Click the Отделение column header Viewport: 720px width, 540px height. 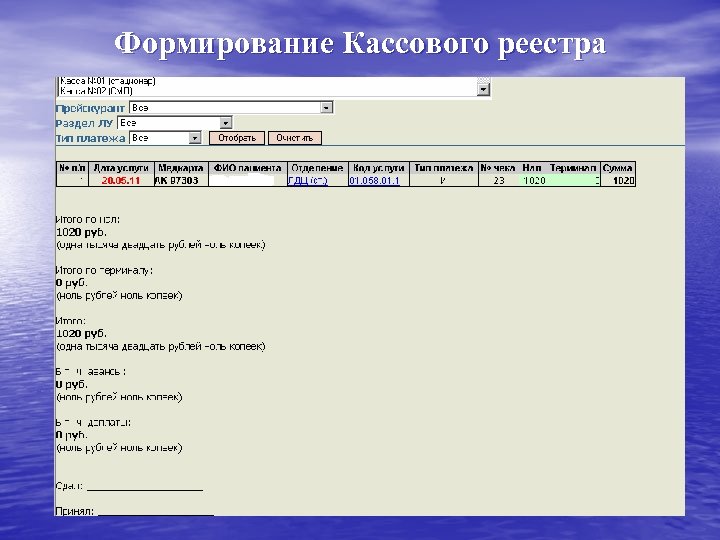317,168
